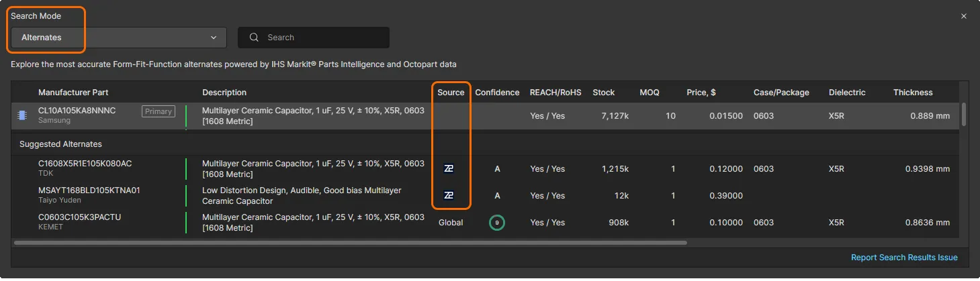Viewport: 980px width, 281px height.
Task: Click the Primary badge on Samsung part
Action: click(159, 111)
